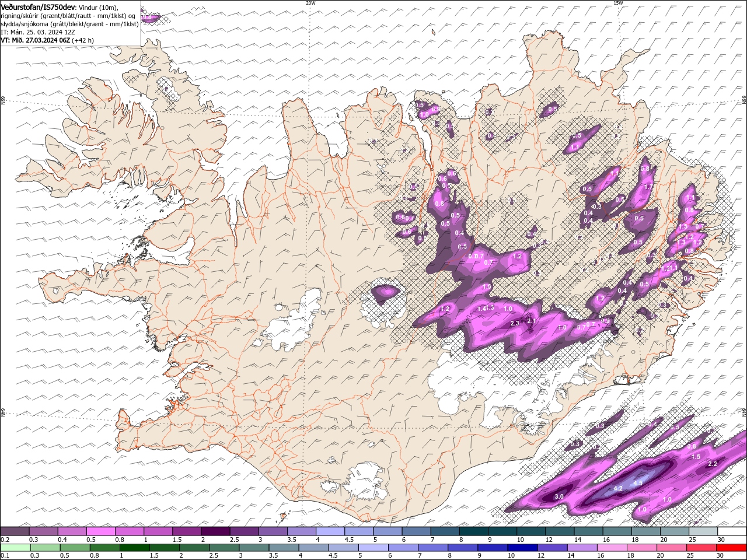
Task: Click the 0.2 label in the snow legend row
Action: (4, 540)
